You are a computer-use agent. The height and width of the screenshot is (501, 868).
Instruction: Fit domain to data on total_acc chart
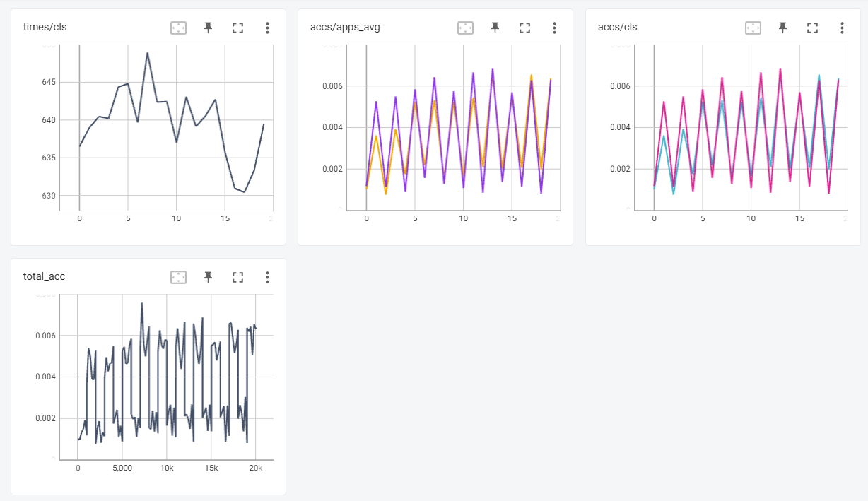(x=178, y=277)
